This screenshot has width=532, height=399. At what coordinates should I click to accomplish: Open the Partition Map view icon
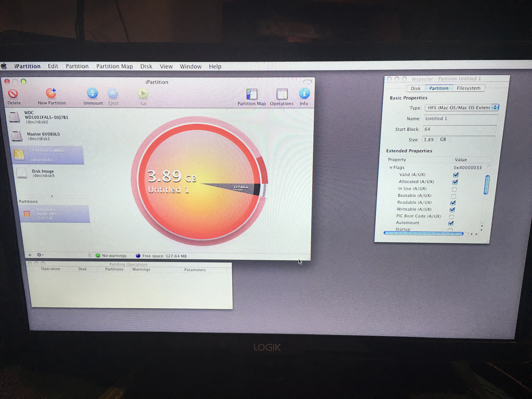(252, 94)
